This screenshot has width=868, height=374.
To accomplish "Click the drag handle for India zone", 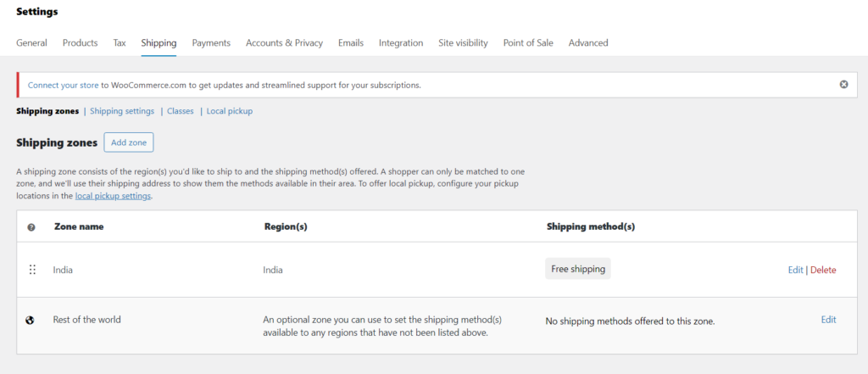I will (x=32, y=270).
